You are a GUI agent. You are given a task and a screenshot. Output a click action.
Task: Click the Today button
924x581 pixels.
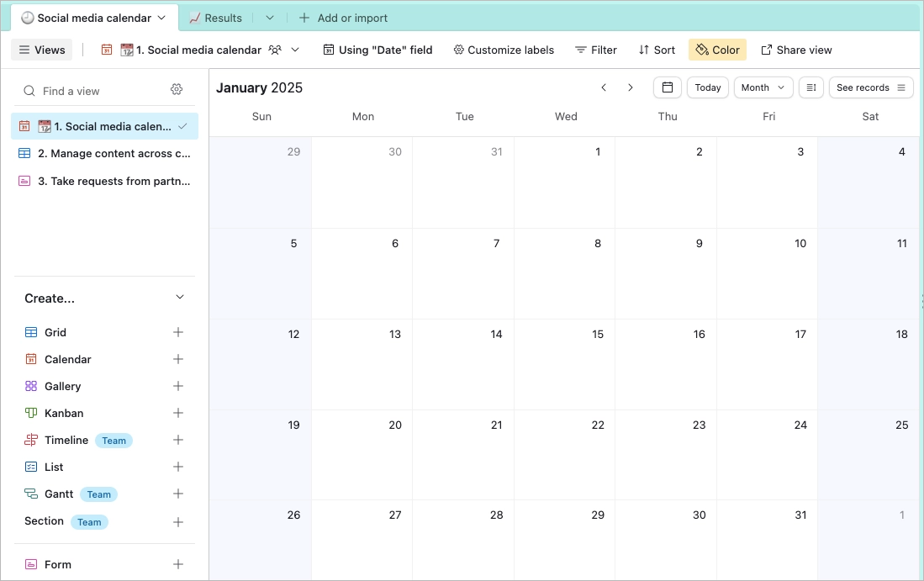click(x=707, y=87)
